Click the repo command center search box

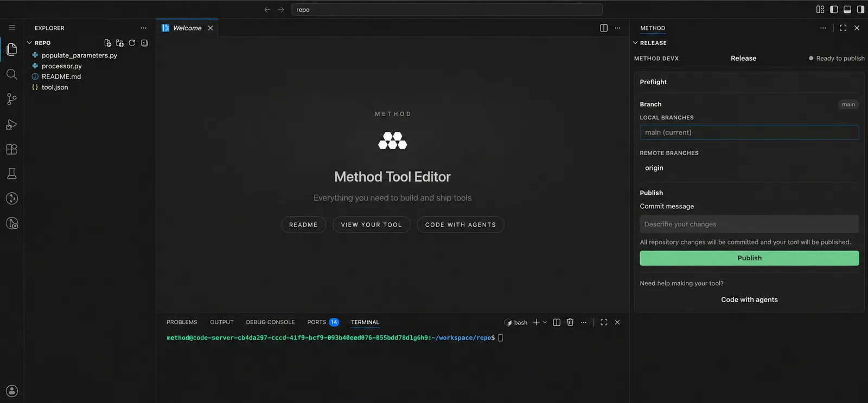[x=447, y=10]
